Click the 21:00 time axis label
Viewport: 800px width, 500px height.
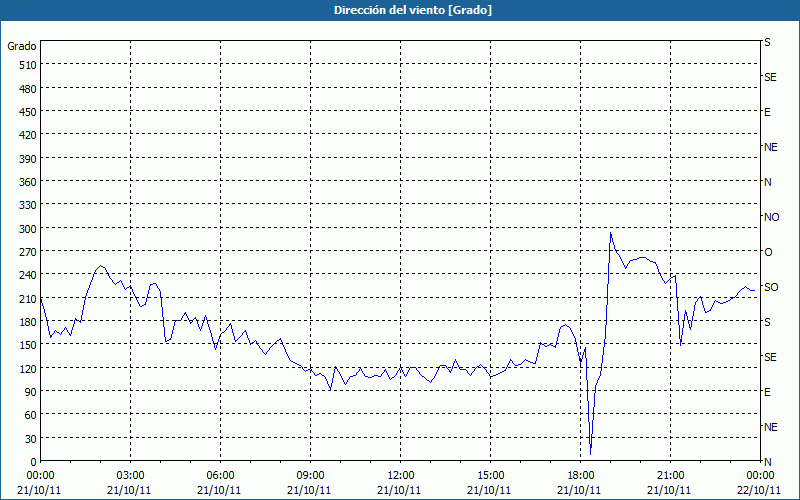(x=670, y=476)
